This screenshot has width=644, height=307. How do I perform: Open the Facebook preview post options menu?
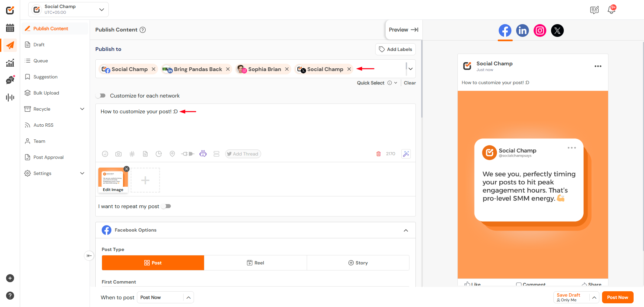(598, 66)
